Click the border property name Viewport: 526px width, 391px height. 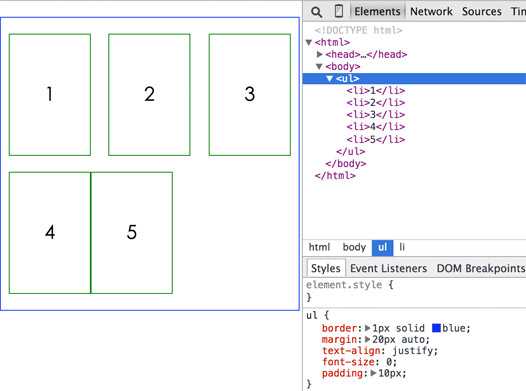tap(339, 328)
